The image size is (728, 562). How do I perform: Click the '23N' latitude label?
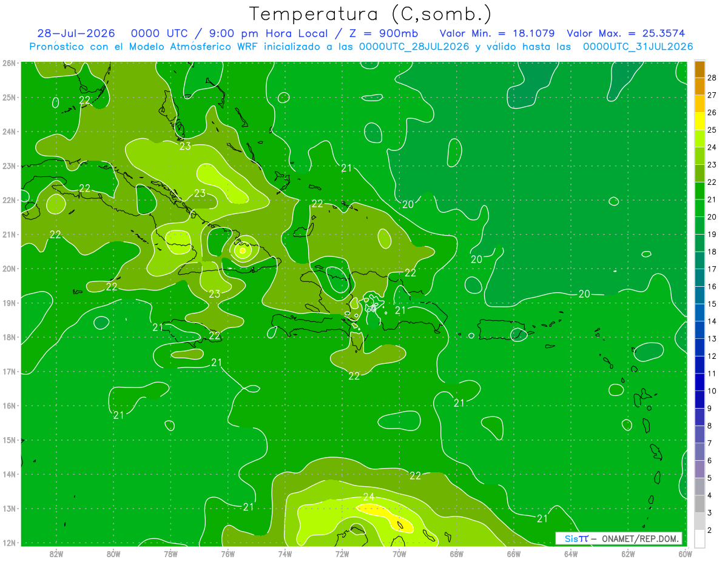[x=8, y=166]
